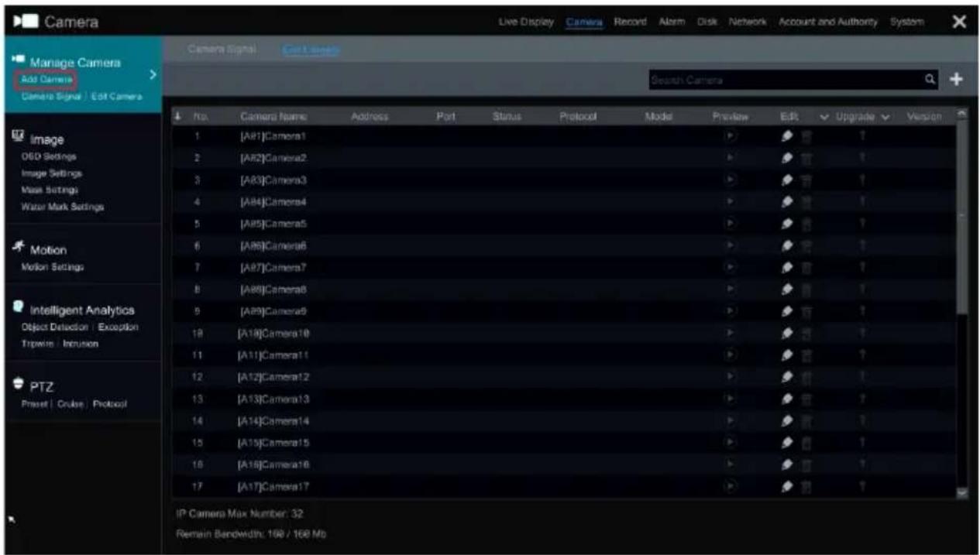Open Object Detection settings

pos(55,327)
